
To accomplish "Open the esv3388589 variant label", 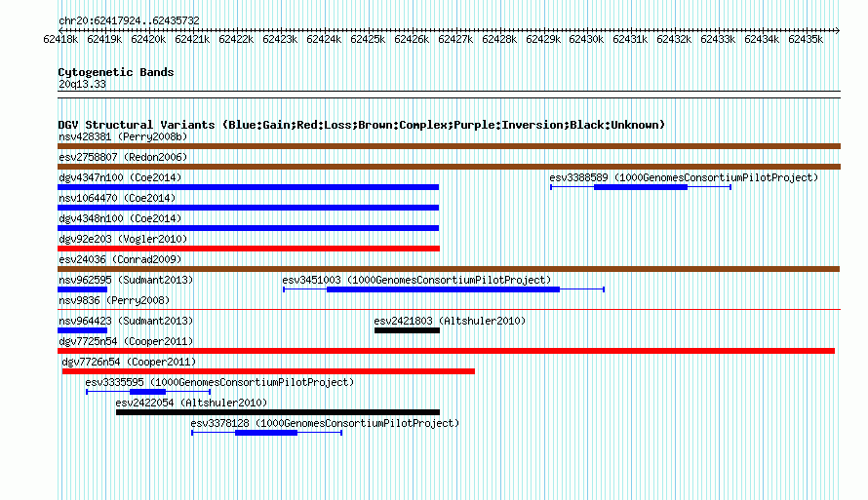I will coord(684,177).
